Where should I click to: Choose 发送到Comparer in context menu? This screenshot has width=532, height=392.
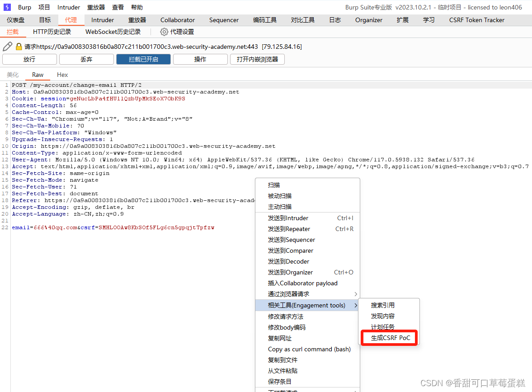pyautogui.click(x=307, y=251)
